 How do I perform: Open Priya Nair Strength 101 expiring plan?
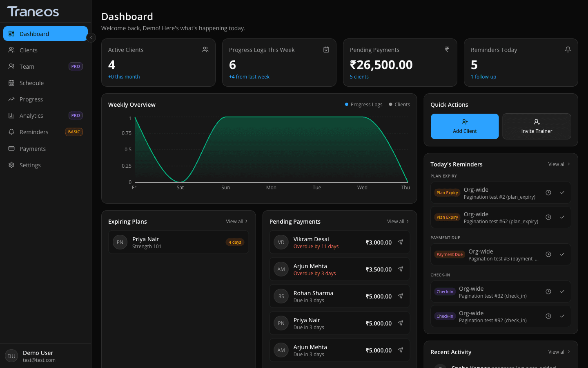tap(178, 242)
